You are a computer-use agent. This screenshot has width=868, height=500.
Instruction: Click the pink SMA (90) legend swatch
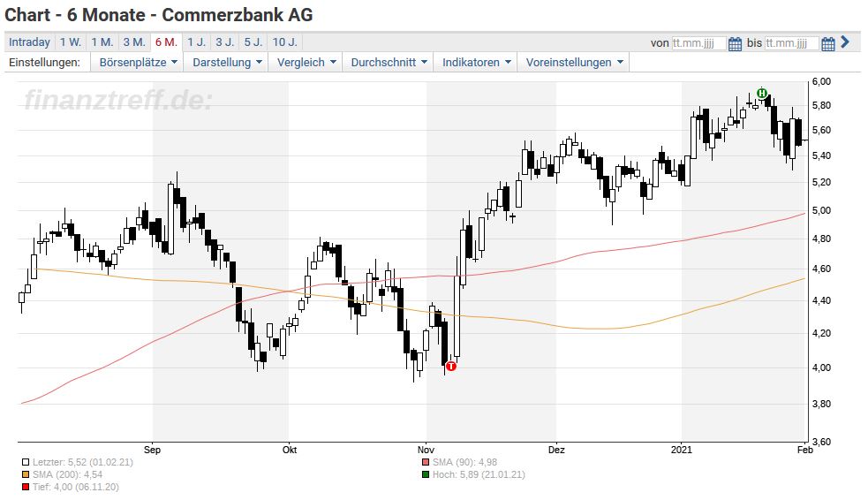425,462
